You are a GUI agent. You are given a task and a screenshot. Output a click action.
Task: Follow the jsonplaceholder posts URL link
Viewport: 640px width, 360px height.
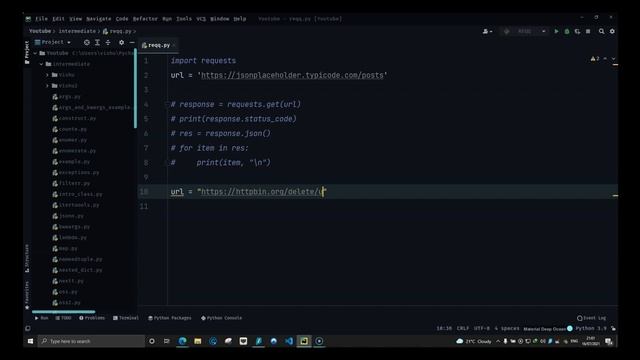click(x=292, y=75)
